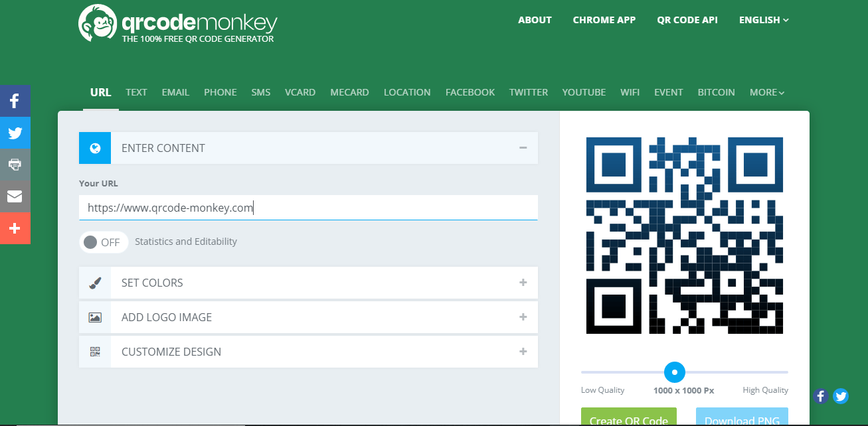The height and width of the screenshot is (426, 868).
Task: Click the quality slider handle
Action: coord(675,372)
